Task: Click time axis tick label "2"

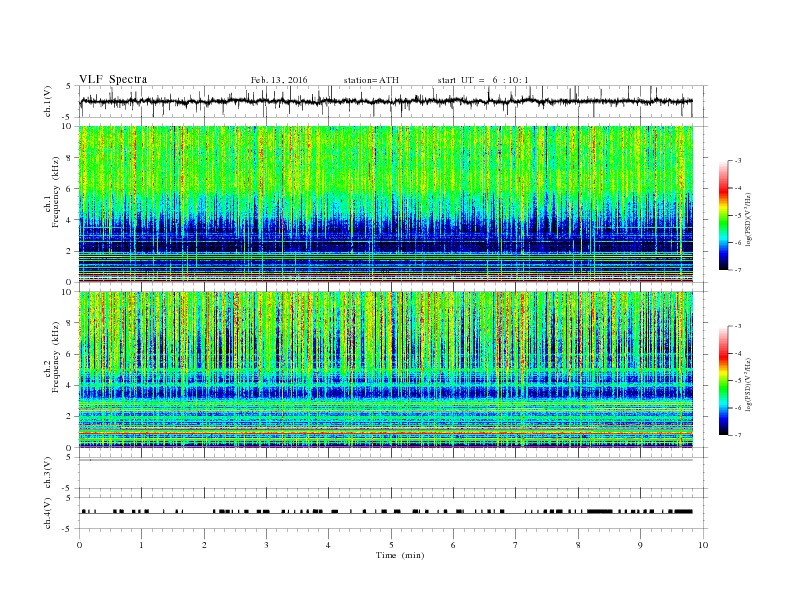Action: tap(204, 545)
